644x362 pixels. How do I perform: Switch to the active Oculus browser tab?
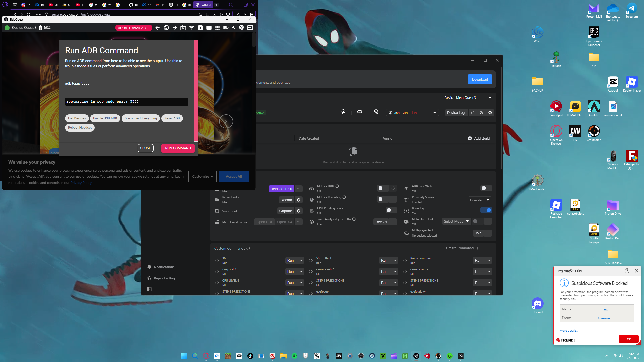point(203,5)
